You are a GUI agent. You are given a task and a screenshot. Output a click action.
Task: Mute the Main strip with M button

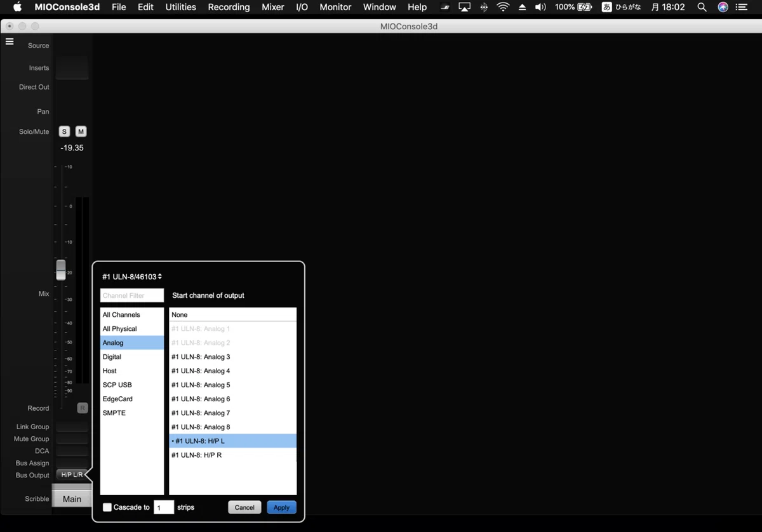click(81, 131)
